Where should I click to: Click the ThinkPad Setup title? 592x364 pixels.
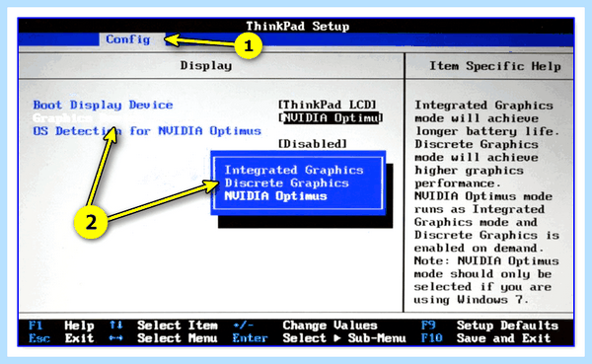coord(298,26)
